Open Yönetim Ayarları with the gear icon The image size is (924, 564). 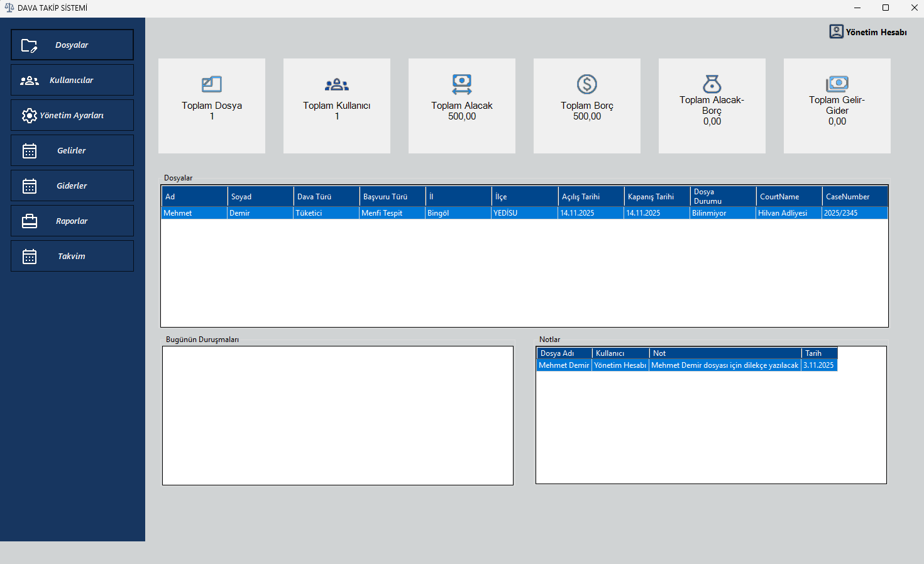pyautogui.click(x=28, y=115)
